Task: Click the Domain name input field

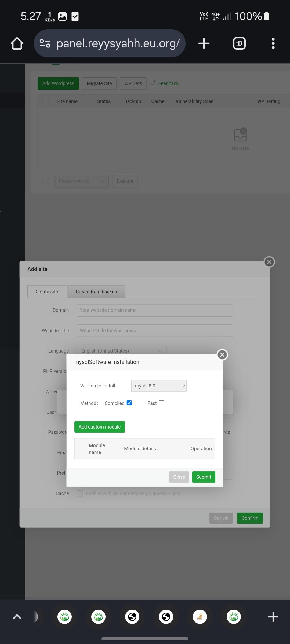Action: coord(155,310)
